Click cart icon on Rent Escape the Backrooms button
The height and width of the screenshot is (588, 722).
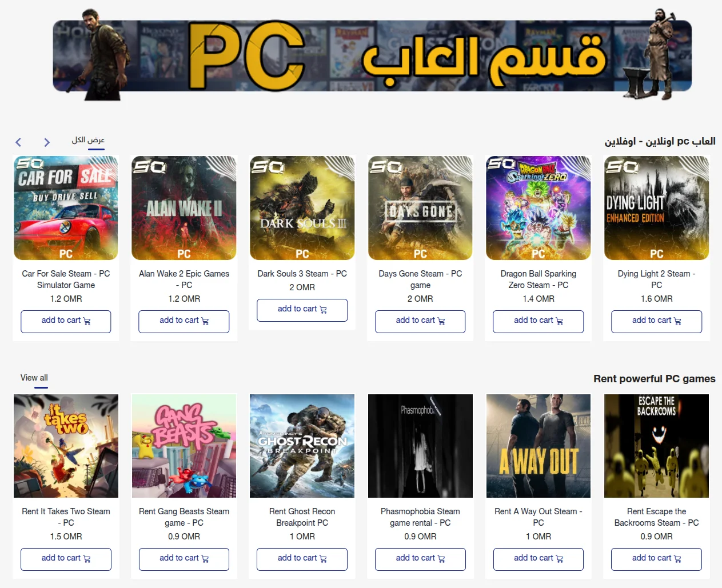click(677, 559)
